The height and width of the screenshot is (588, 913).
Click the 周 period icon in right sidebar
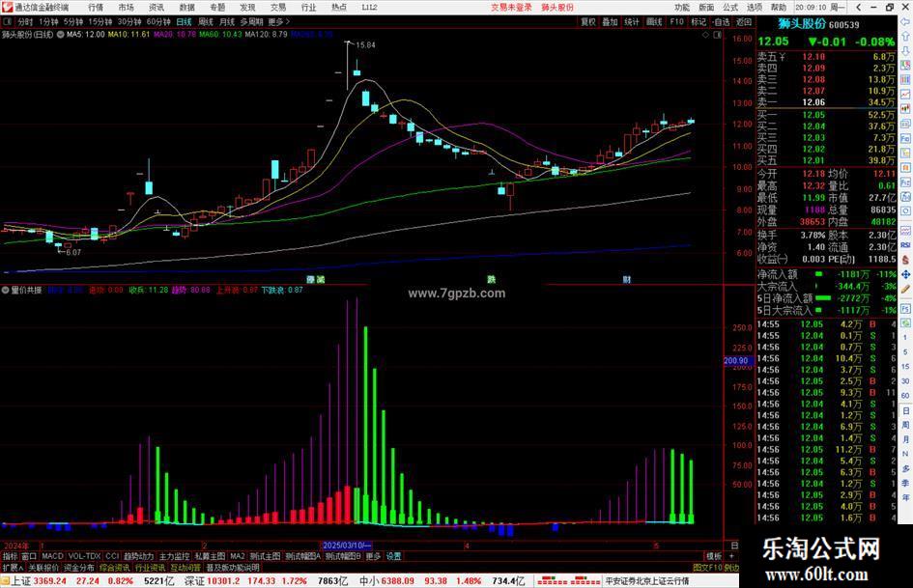[x=905, y=425]
